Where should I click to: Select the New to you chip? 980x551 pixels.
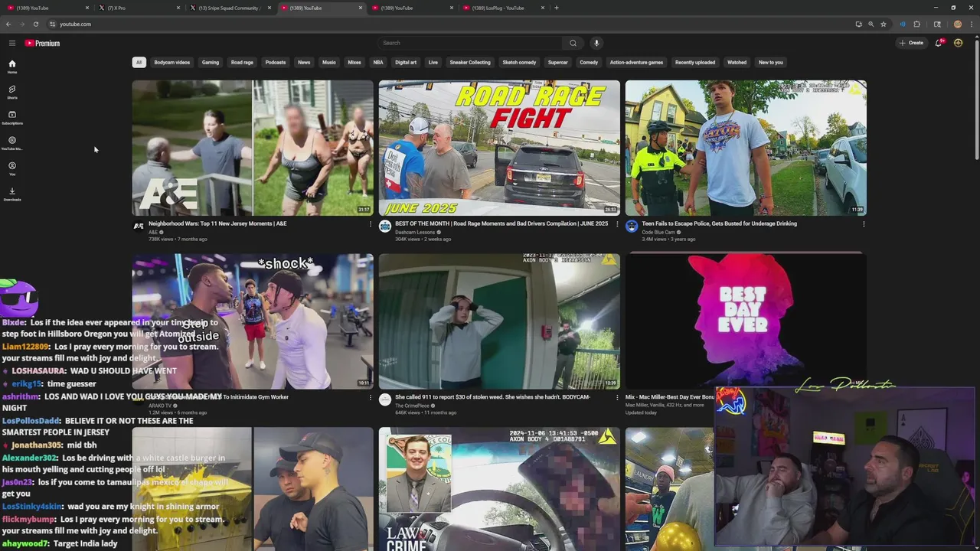(770, 62)
